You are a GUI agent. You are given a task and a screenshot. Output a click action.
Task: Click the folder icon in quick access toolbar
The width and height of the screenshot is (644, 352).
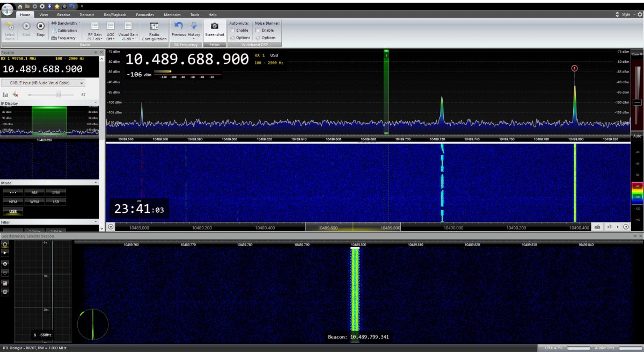pyautogui.click(x=26, y=6)
